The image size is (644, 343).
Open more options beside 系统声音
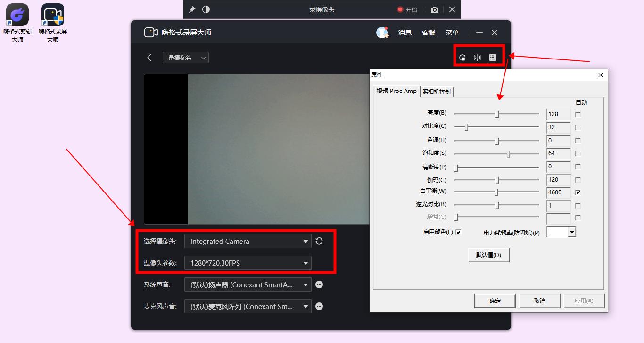[x=319, y=284]
